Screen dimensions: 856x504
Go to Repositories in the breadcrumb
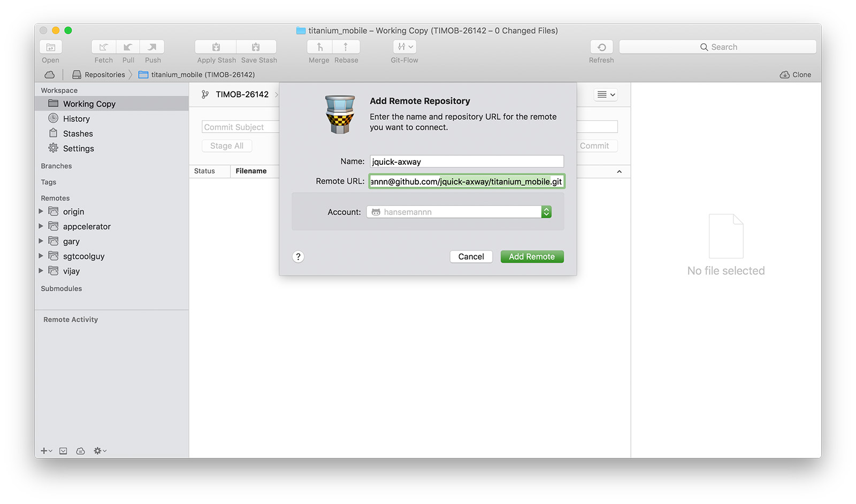click(98, 75)
